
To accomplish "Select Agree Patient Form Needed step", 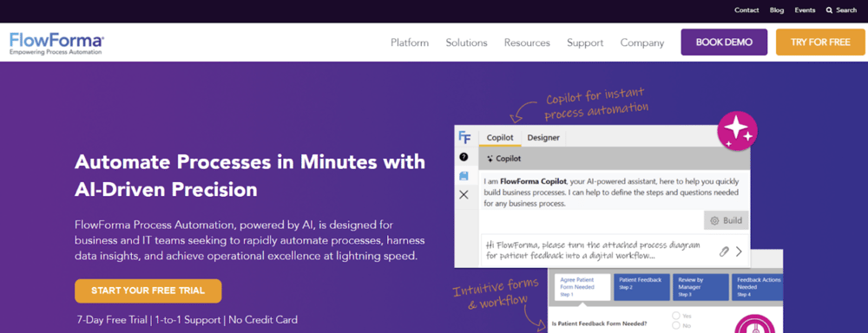I will [582, 287].
